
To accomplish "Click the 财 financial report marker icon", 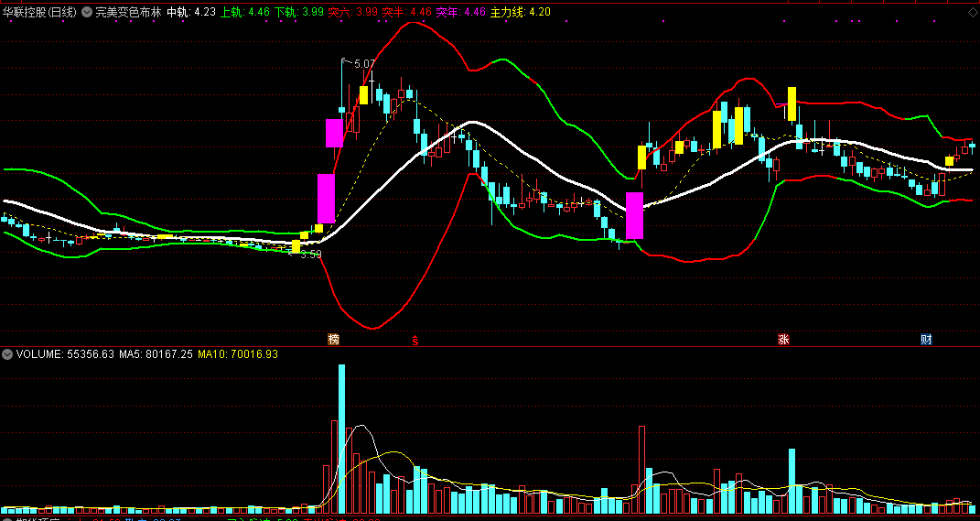I will [926, 340].
